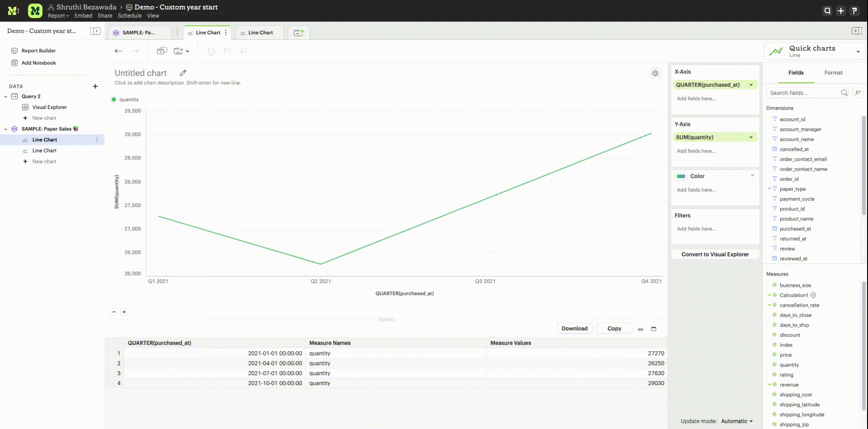The image size is (868, 429).
Task: Open SUM(quantity) field dropdown
Action: tap(751, 138)
